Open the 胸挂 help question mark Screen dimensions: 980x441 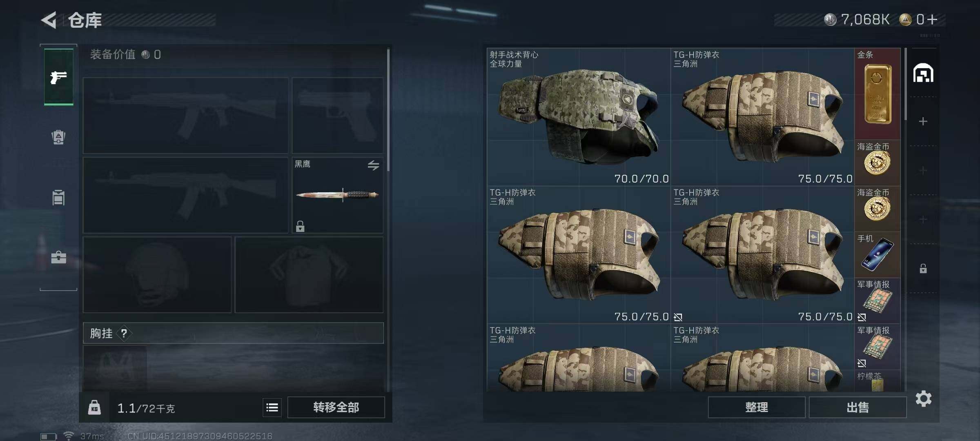pos(124,333)
